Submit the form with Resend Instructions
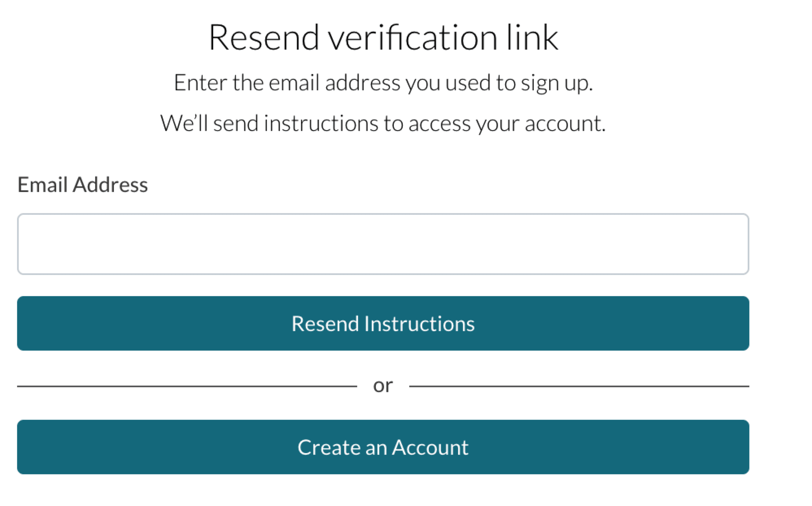Screen dimensions: 812x506 click(382, 323)
